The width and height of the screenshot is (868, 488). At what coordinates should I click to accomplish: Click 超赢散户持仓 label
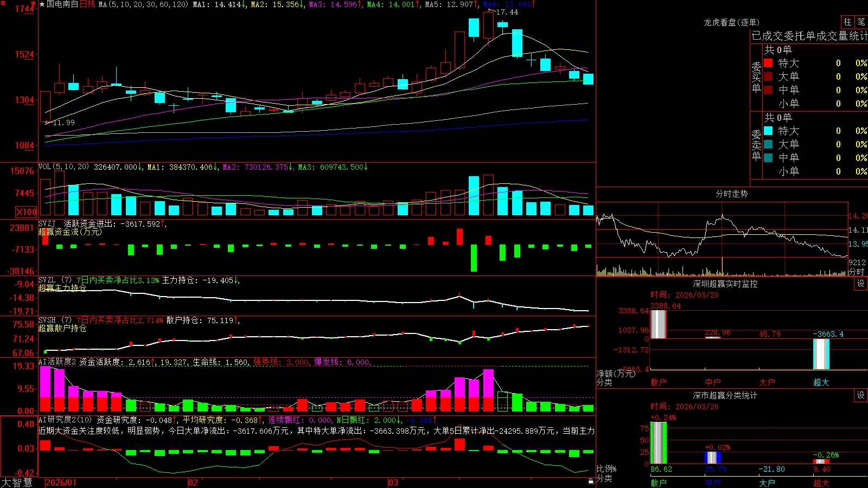62,328
